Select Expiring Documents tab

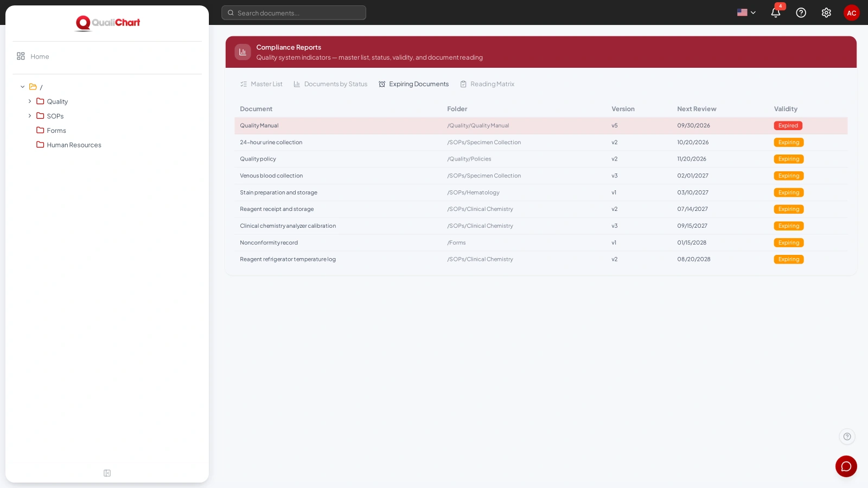(x=413, y=84)
